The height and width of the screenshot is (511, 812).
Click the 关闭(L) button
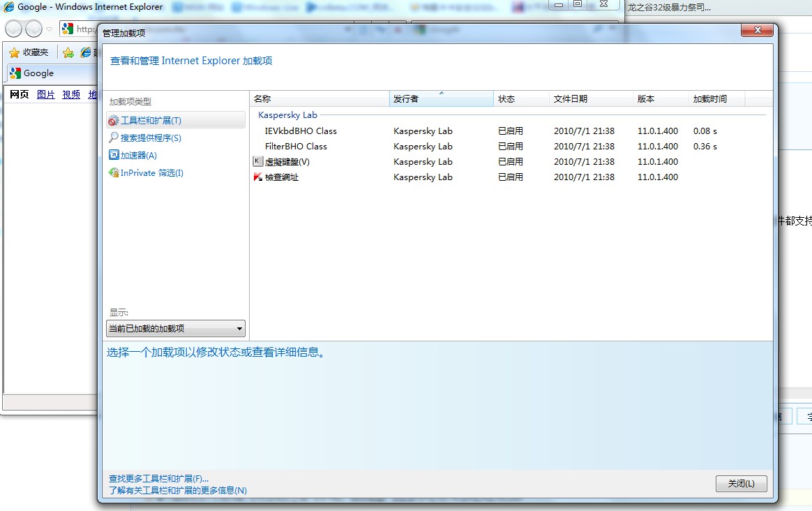click(x=741, y=484)
